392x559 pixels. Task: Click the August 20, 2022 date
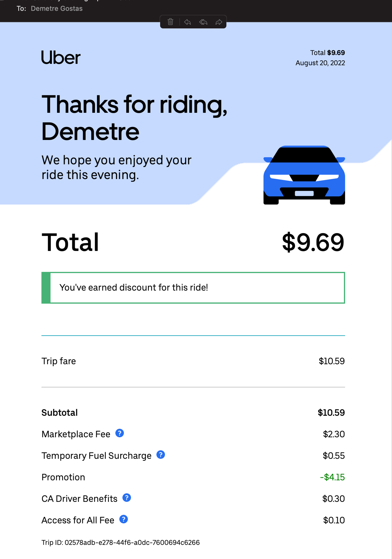(x=320, y=63)
